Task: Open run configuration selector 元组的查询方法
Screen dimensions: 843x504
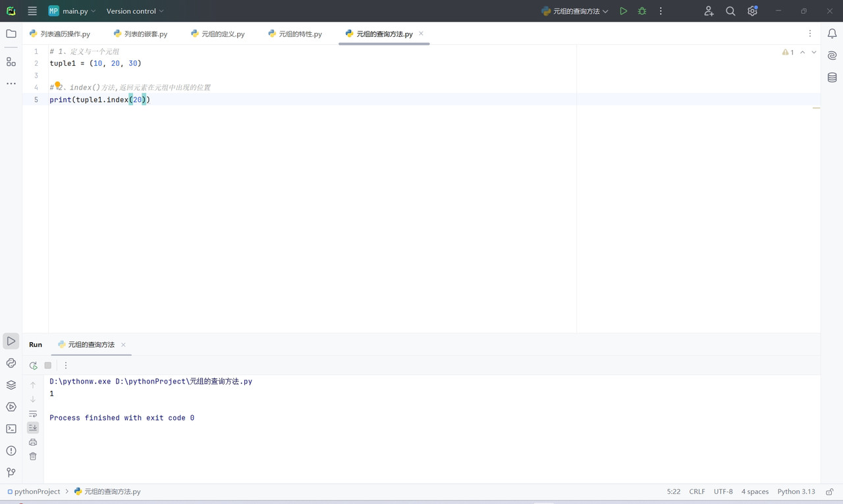Action: tap(574, 11)
